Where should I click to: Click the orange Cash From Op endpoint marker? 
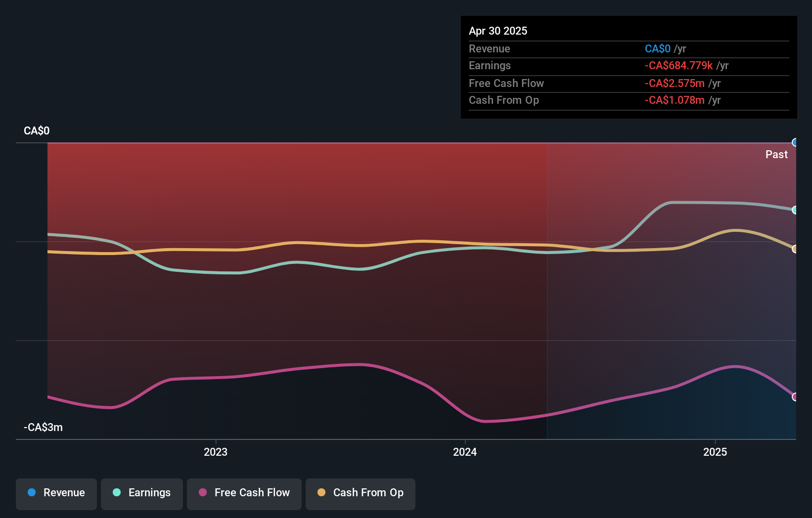(x=795, y=249)
